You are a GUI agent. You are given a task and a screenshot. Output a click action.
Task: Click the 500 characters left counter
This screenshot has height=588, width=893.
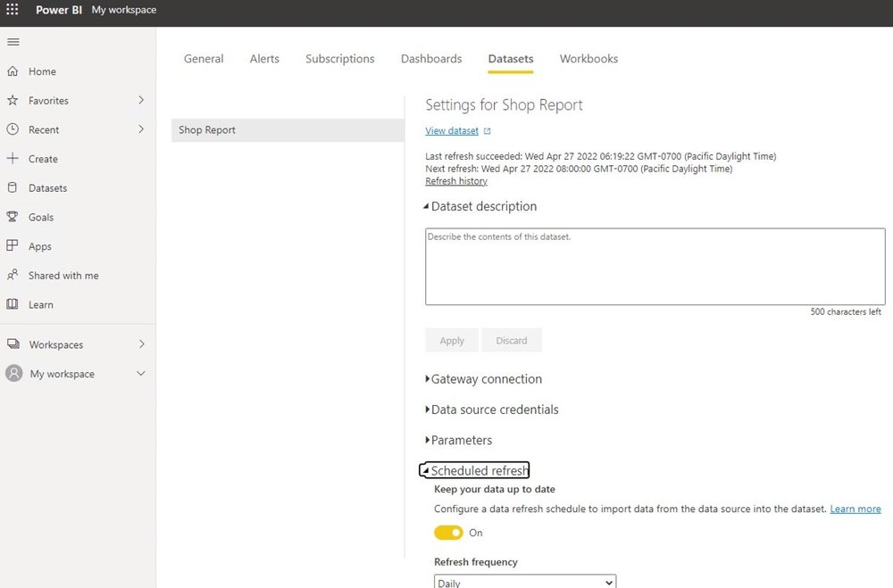(x=846, y=311)
